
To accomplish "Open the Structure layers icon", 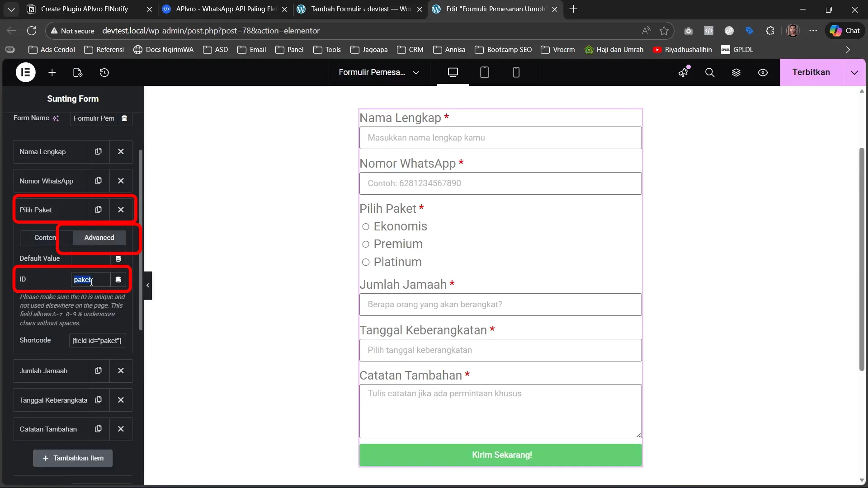I will tap(736, 72).
